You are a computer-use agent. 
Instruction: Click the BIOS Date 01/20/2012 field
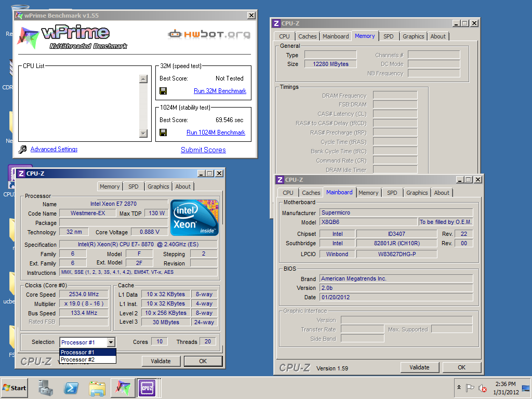pos(396,297)
